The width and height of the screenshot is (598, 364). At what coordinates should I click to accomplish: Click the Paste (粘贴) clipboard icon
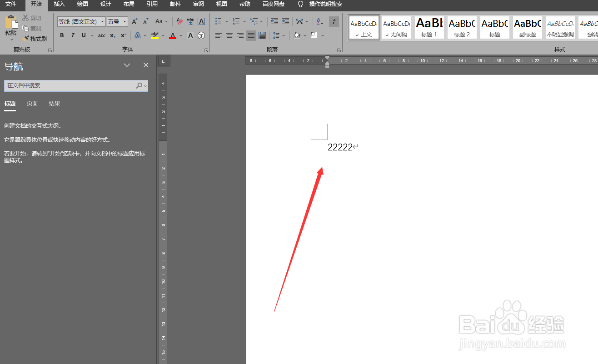[11, 22]
